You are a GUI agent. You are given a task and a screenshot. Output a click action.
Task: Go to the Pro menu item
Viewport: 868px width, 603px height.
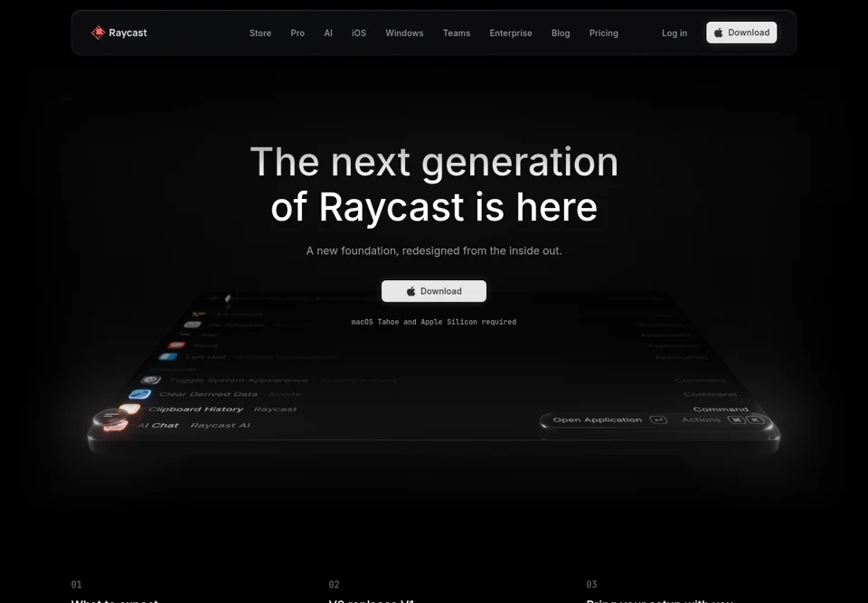[x=297, y=33]
